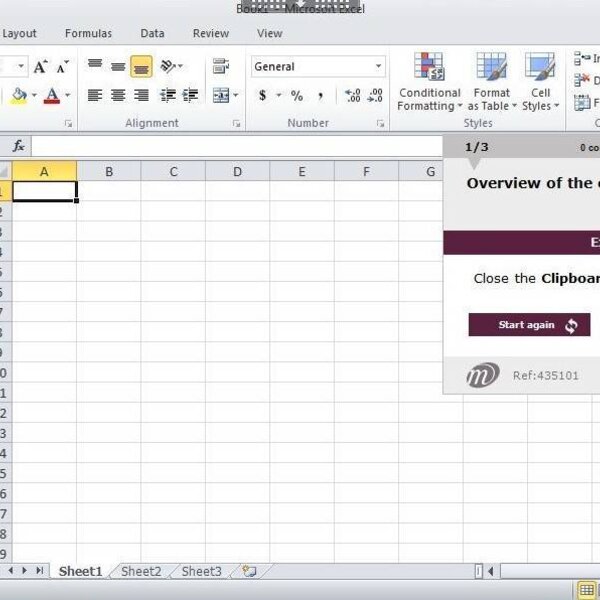This screenshot has width=600, height=600.
Task: Select column A header
Action: (44, 171)
